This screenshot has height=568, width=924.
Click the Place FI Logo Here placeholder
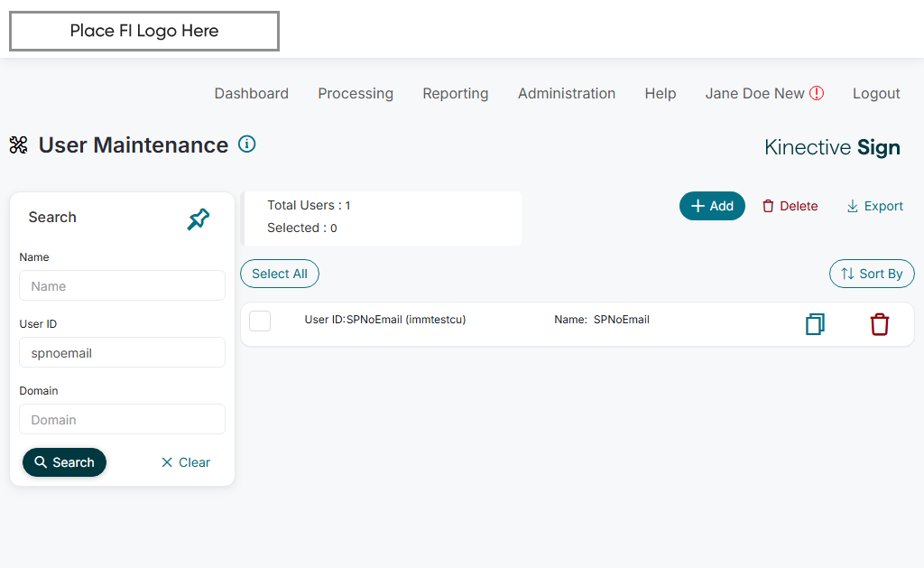(144, 32)
